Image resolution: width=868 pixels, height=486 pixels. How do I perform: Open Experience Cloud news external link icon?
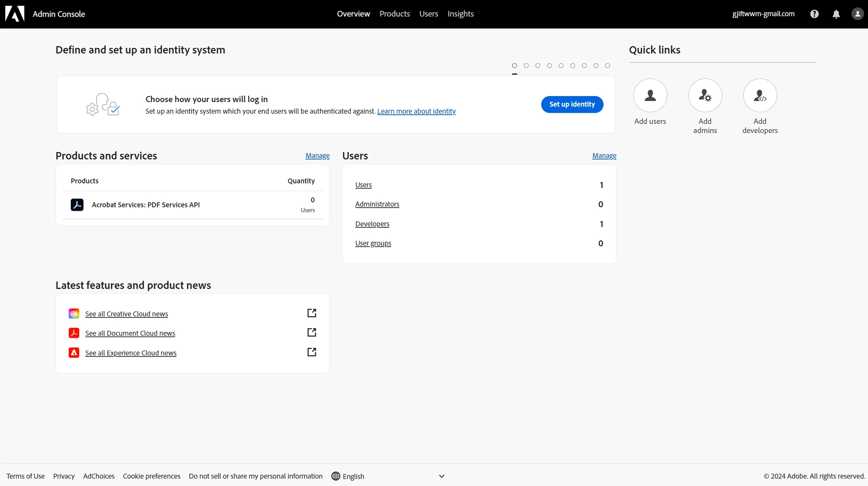click(312, 352)
